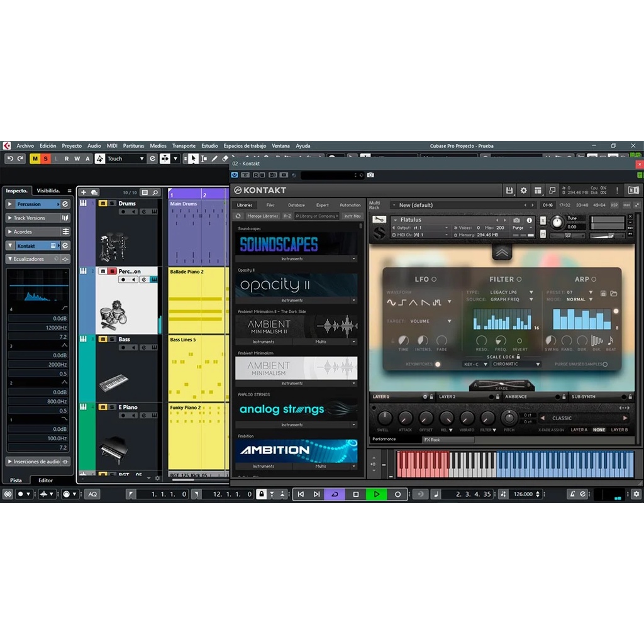Select the sine LFO waveform
This screenshot has width=644, height=644.
[x=391, y=303]
